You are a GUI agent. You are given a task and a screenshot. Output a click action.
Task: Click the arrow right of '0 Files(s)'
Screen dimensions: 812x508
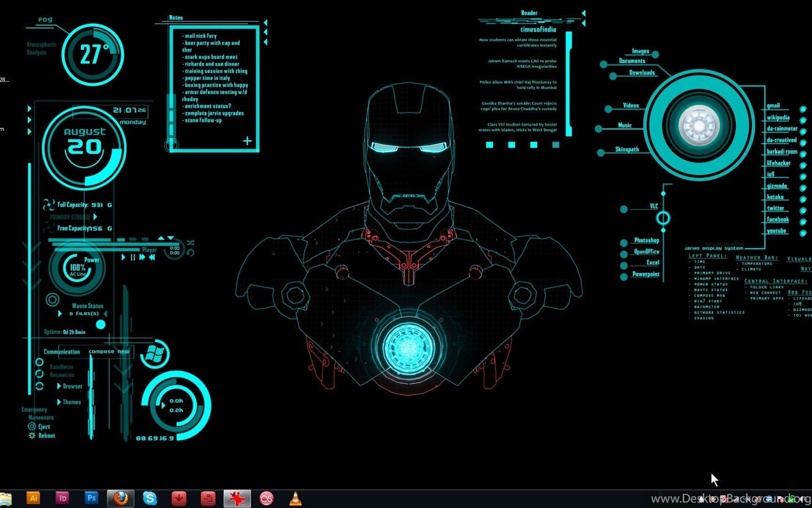point(105,314)
